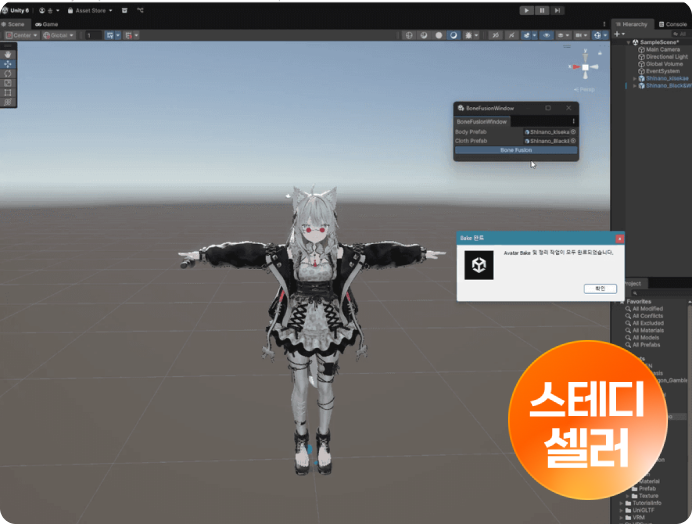Switch to the Game tab
Screen dimensions: 692x524
pos(46,23)
